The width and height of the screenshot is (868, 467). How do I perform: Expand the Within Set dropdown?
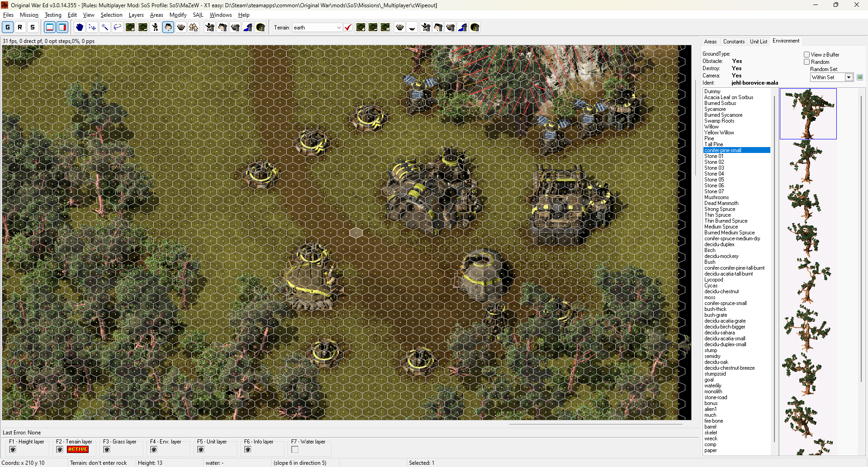pyautogui.click(x=849, y=77)
